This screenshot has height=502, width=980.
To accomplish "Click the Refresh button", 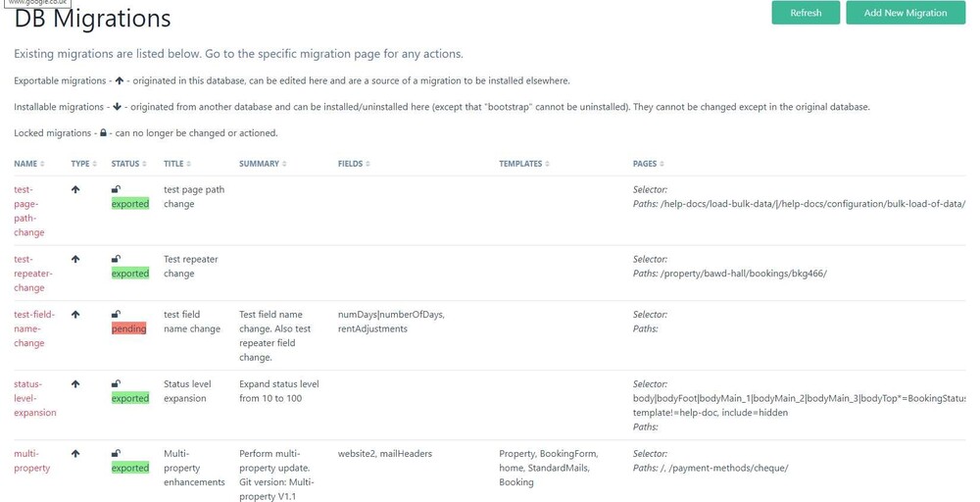I will point(806,13).
